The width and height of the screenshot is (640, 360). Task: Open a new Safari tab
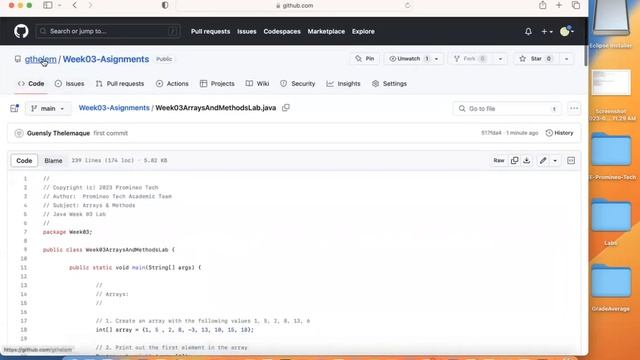[x=559, y=5]
